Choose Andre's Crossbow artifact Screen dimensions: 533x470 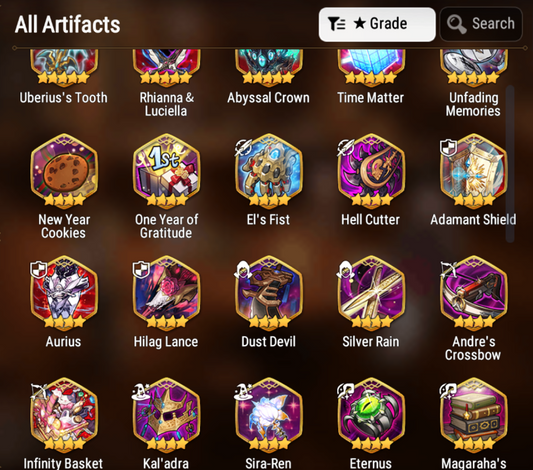click(474, 293)
